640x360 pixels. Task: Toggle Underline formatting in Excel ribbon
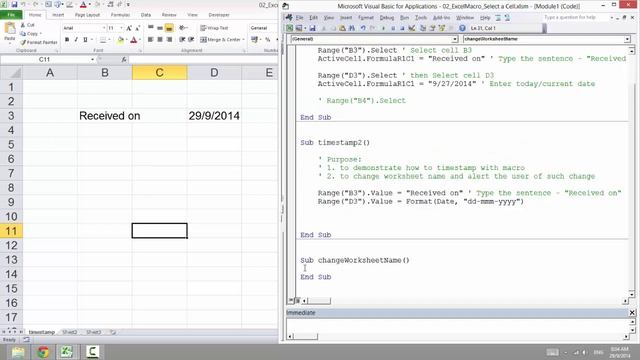85,40
